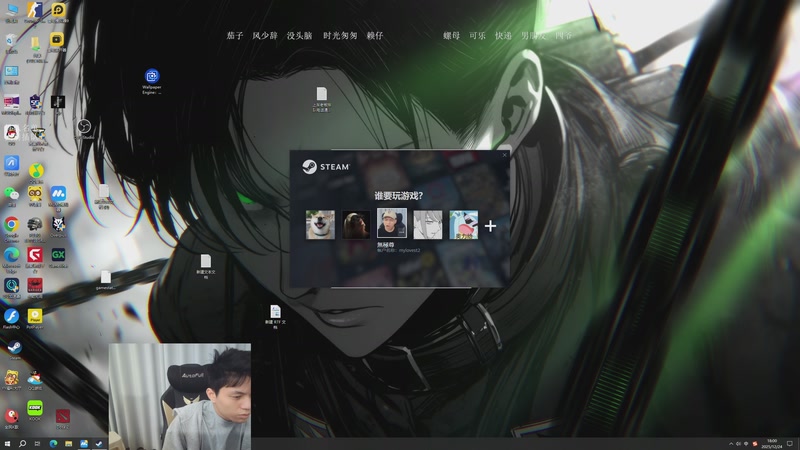Choose the colorful cartoon avatar Steam account
This screenshot has height=450, width=800.
[464, 224]
